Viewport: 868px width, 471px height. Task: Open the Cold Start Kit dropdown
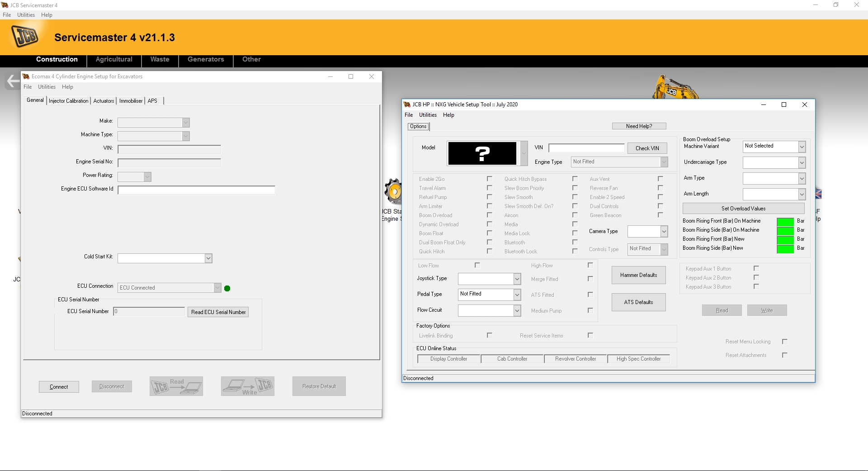tap(208, 258)
